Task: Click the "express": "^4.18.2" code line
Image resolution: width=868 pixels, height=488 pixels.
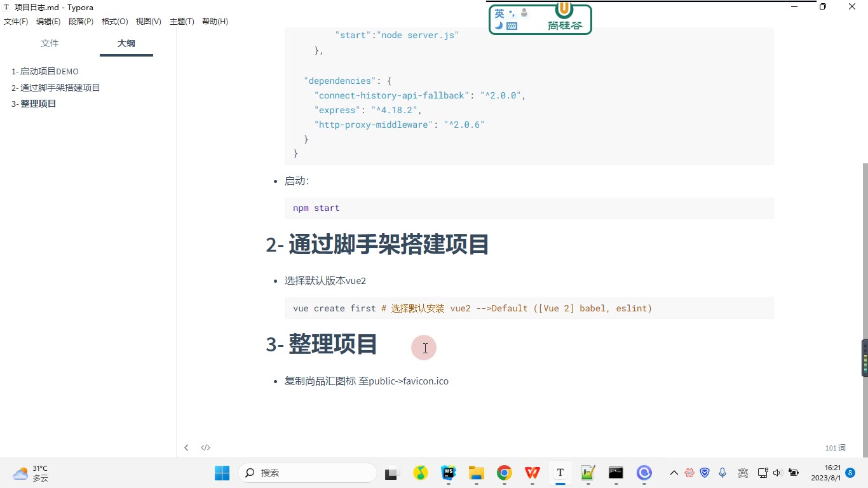Action: pyautogui.click(x=368, y=111)
